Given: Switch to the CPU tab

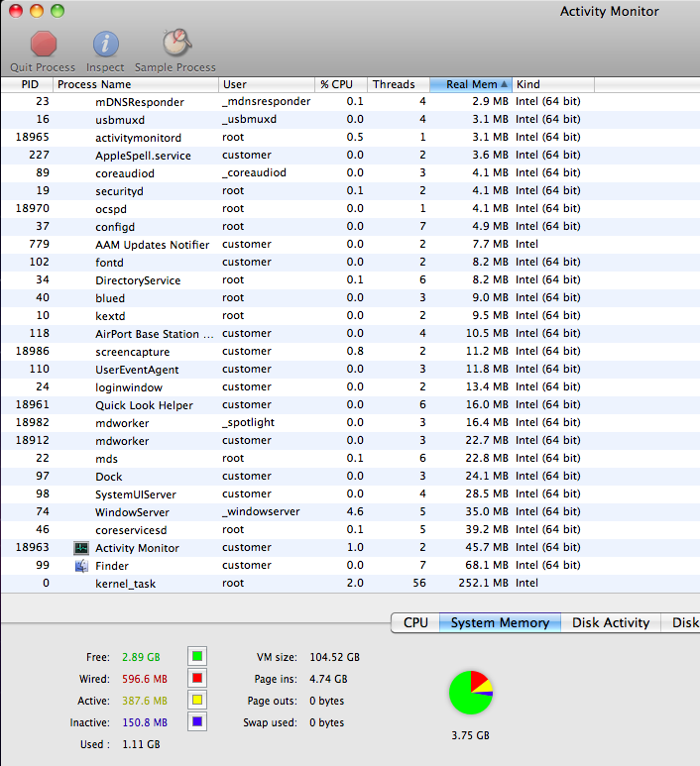Looking at the screenshot, I should tap(415, 623).
